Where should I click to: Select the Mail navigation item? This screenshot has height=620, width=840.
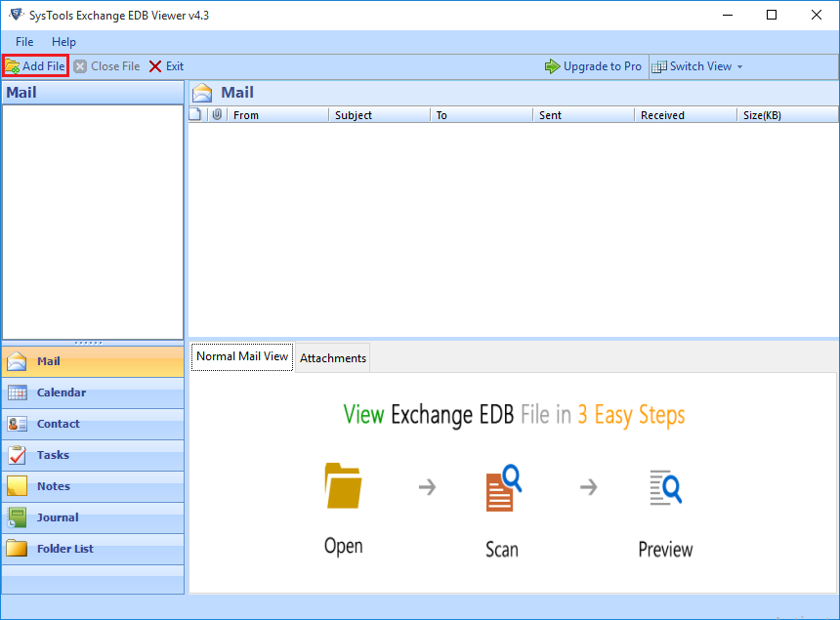pos(93,361)
